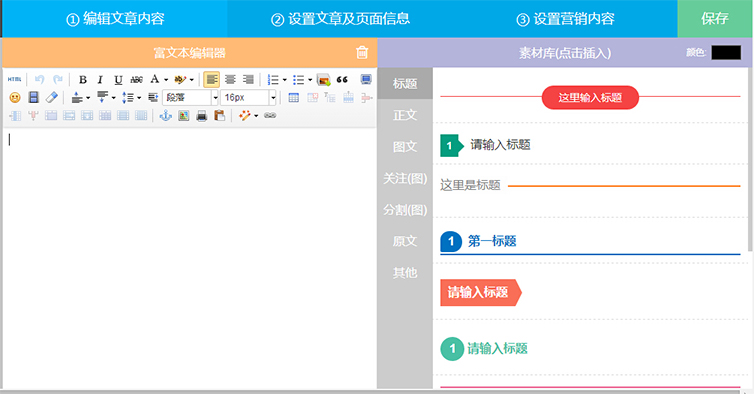Click the delete table icon

pyautogui.click(x=312, y=98)
